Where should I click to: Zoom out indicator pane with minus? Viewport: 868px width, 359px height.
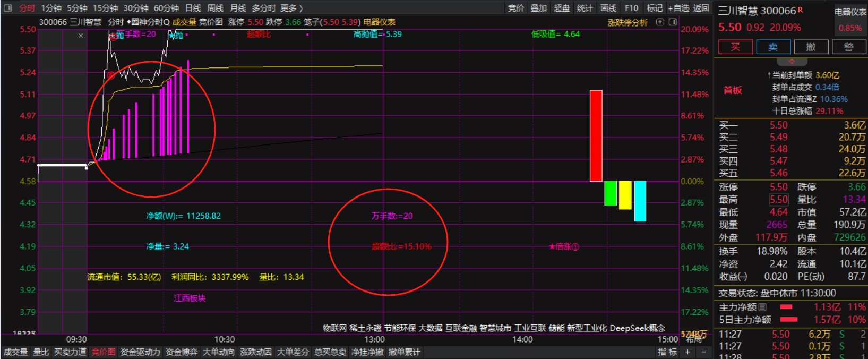click(x=704, y=352)
